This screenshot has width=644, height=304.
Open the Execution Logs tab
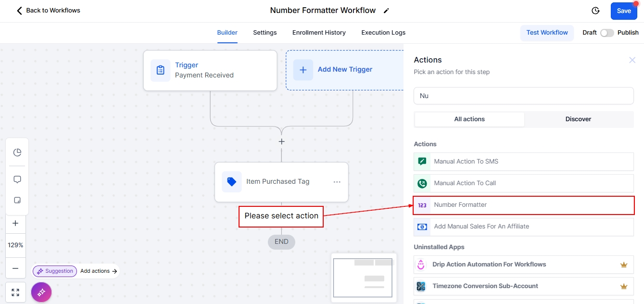(x=383, y=33)
